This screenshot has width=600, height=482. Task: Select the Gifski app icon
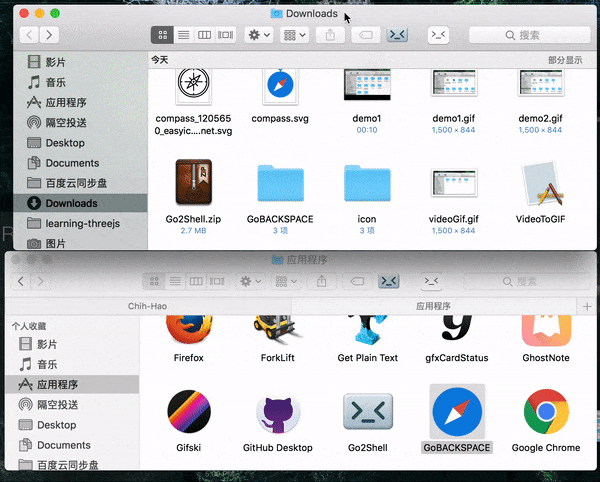tap(189, 412)
